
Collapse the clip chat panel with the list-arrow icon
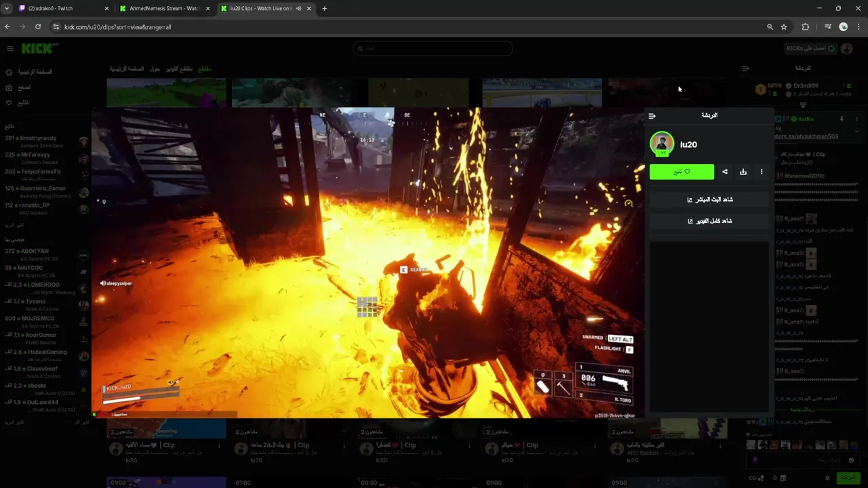coord(652,116)
